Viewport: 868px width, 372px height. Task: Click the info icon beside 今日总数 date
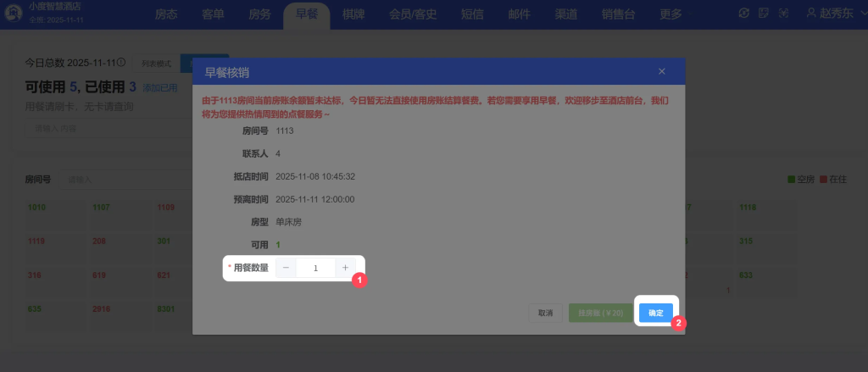(x=121, y=63)
